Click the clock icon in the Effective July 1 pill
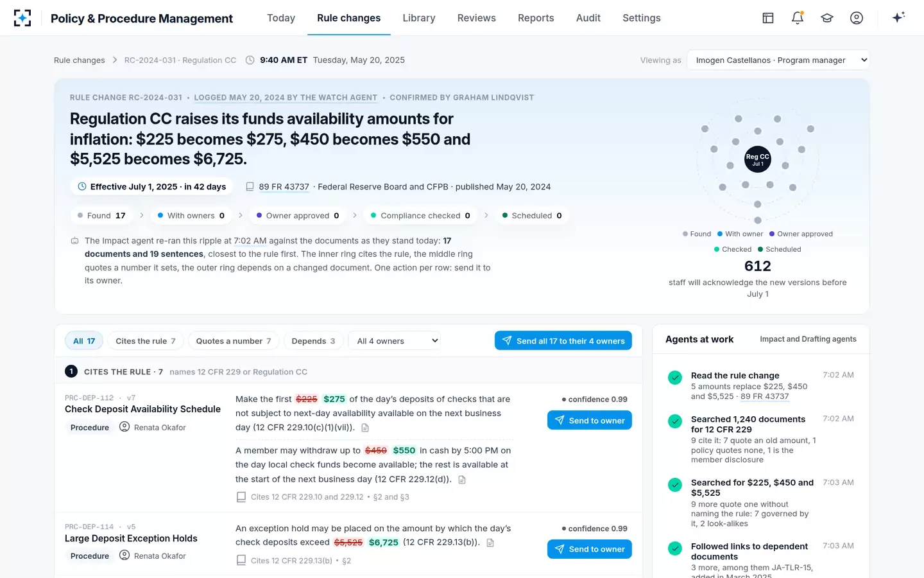Screen dimensions: 924x578 (x=82, y=187)
